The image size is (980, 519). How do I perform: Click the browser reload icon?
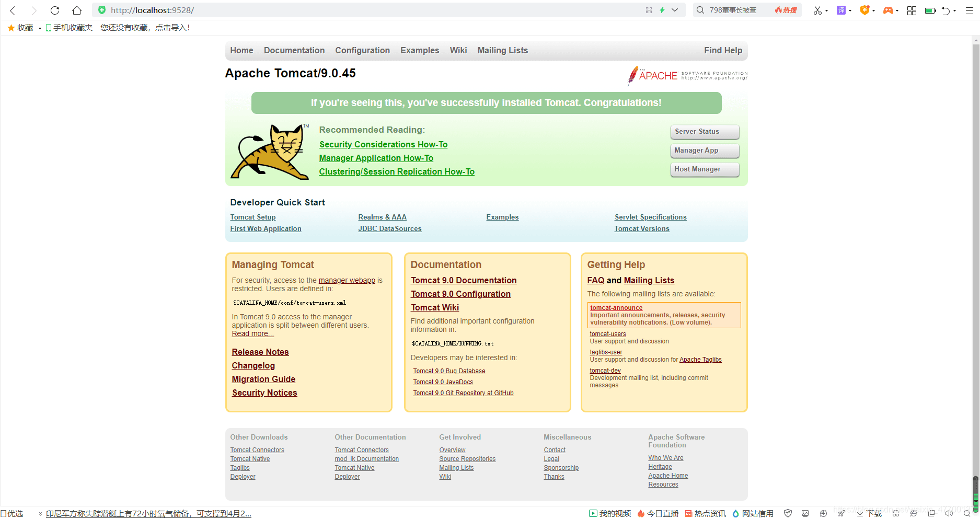tap(55, 10)
